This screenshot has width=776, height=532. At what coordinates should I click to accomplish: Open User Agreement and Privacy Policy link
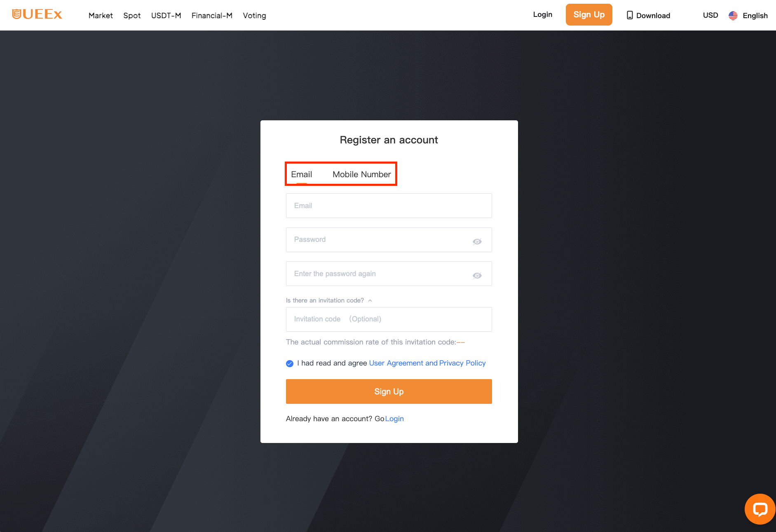click(x=427, y=363)
